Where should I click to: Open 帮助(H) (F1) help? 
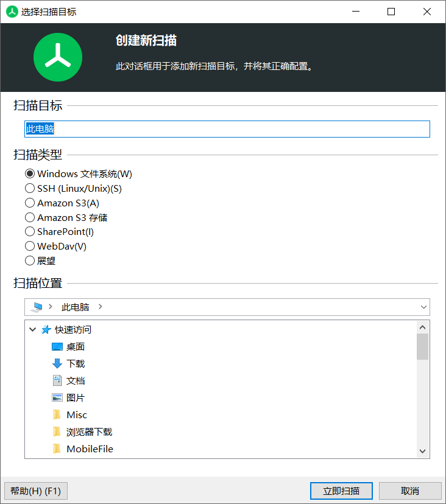pyautogui.click(x=36, y=491)
